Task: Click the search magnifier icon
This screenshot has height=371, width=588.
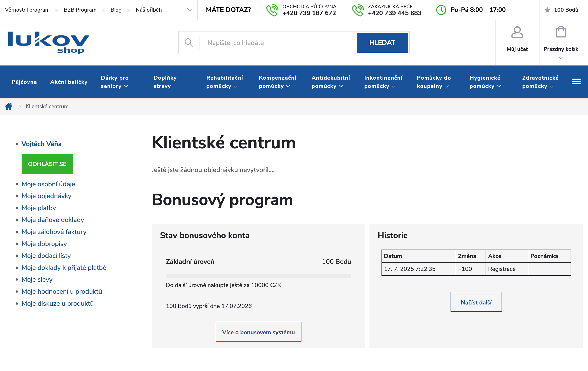Action: point(189,42)
